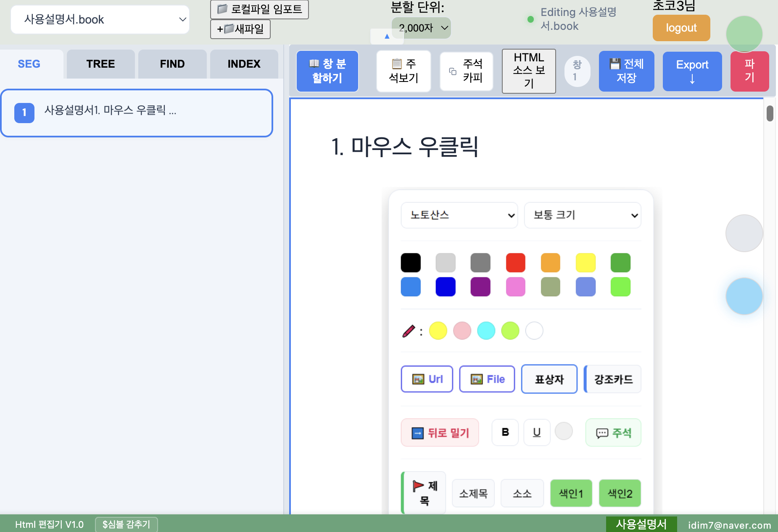
Task: Switch to the TREE tab
Action: click(100, 64)
